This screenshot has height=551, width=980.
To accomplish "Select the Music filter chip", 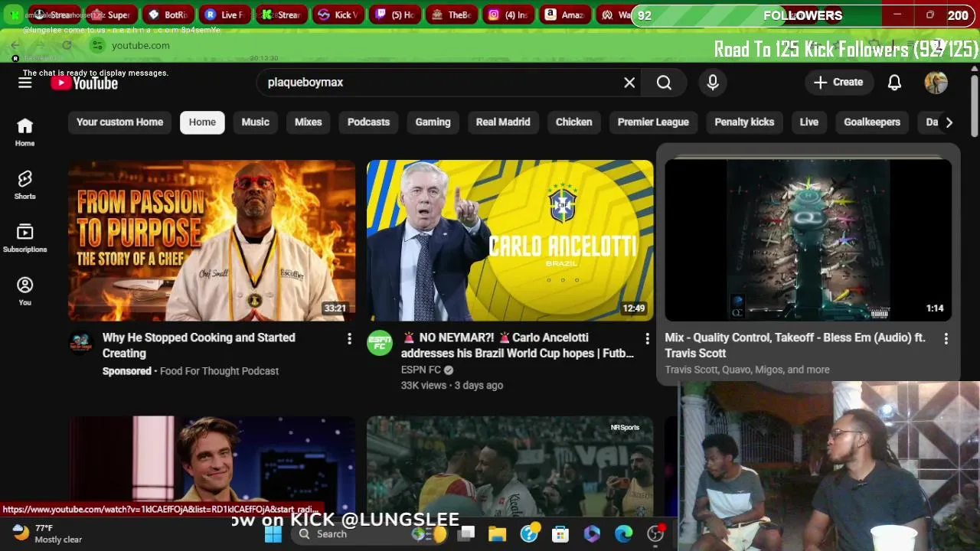I will click(256, 122).
